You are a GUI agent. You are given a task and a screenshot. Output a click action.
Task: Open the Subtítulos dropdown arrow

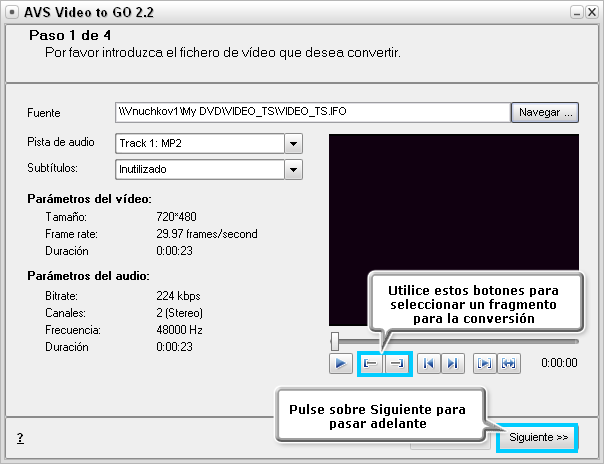pos(293,170)
